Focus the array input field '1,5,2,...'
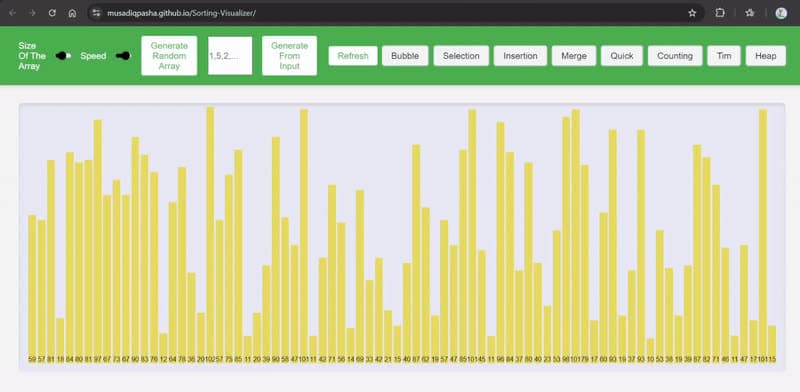The image size is (800, 392). click(x=230, y=56)
